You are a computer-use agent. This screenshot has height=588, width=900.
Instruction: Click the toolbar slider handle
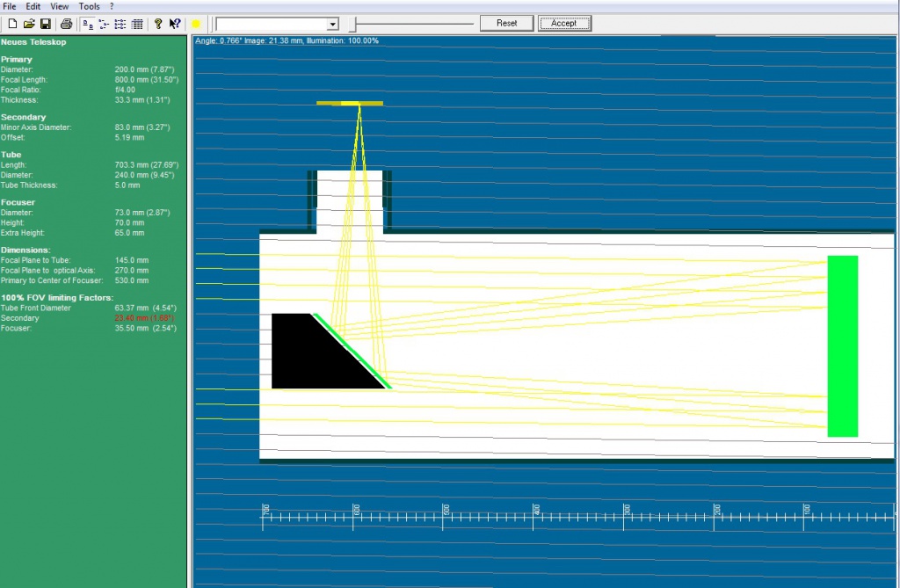(x=353, y=24)
